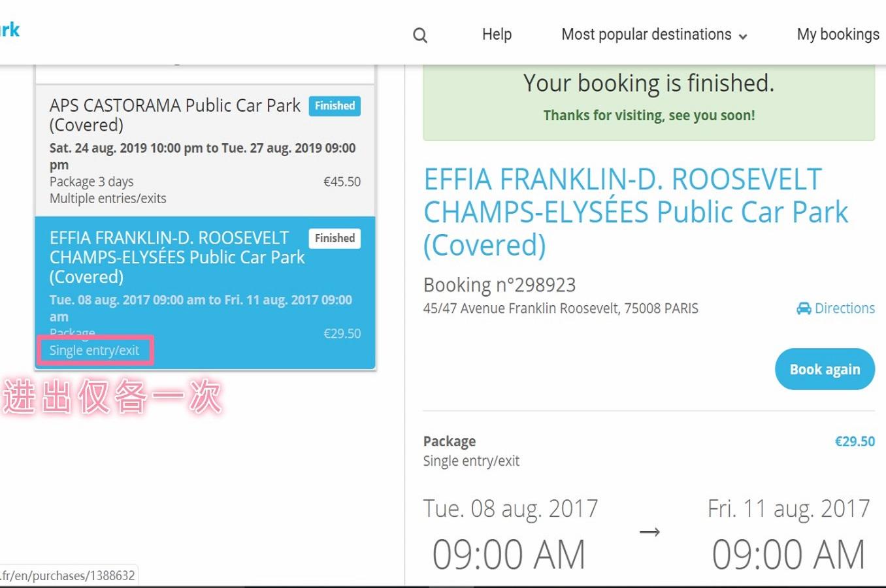Click Thanks for visiting, see you soon! text
This screenshot has width=886, height=588.
coord(649,116)
